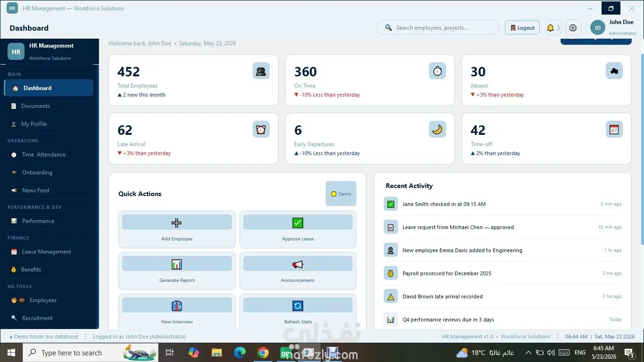Screen dimensions: 644x362
Task: Click the HR logo in the sidebar header
Action: click(x=16, y=52)
